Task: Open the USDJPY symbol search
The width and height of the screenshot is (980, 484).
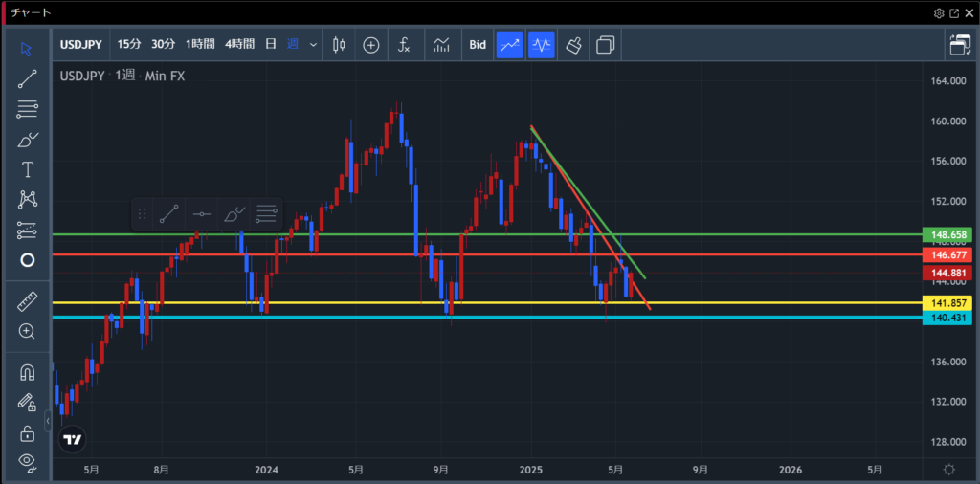Action: (82, 44)
